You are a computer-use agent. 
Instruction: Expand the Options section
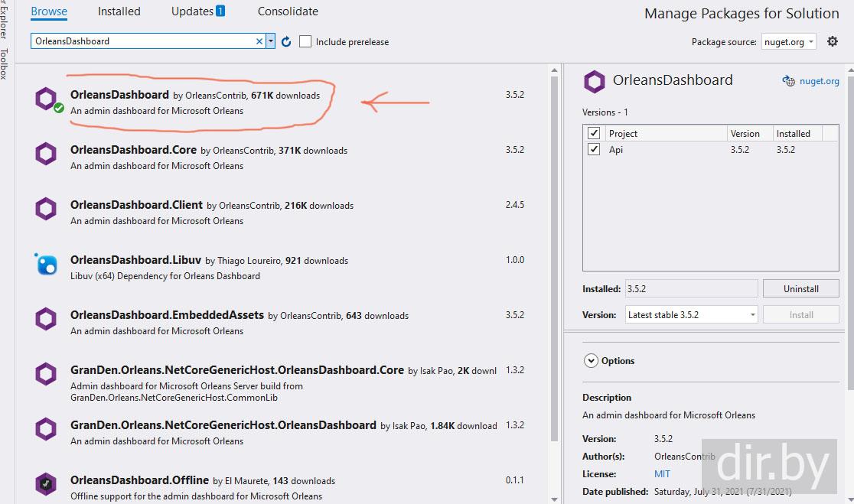(x=591, y=361)
